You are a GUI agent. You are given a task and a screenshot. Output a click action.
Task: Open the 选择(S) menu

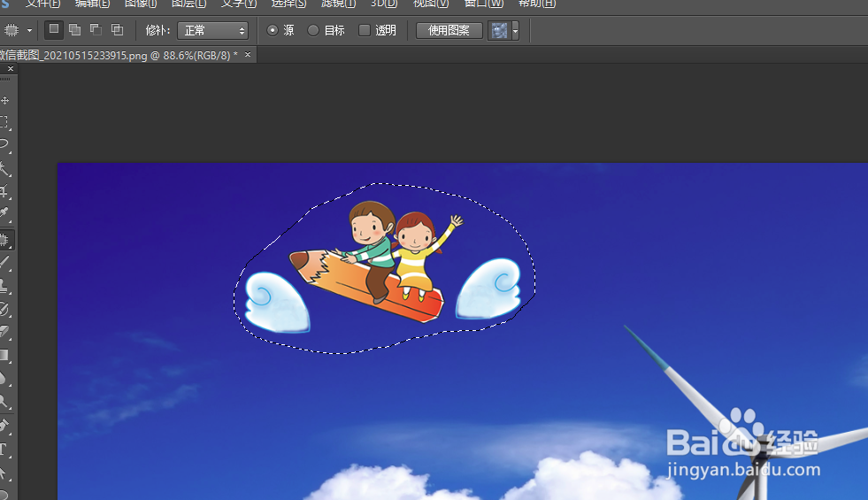pos(288,4)
